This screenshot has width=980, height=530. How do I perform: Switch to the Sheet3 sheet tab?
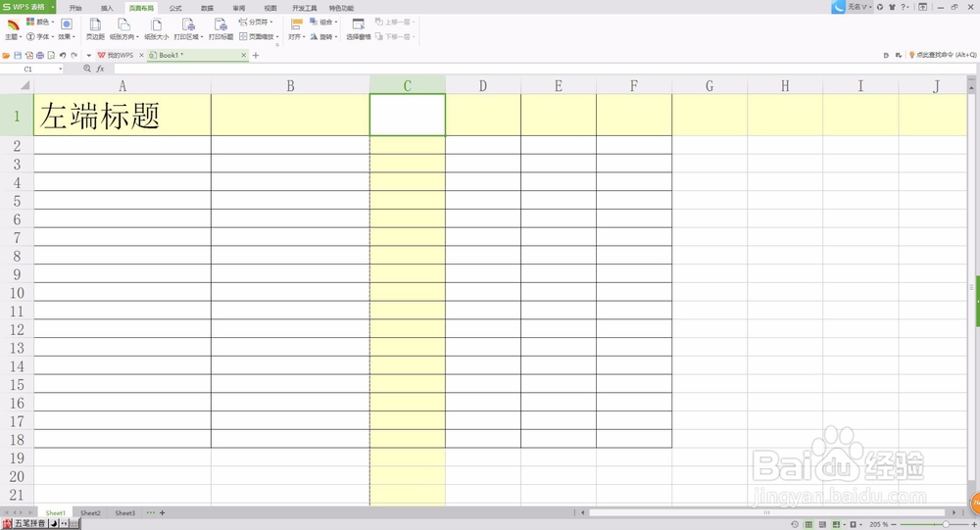point(125,513)
